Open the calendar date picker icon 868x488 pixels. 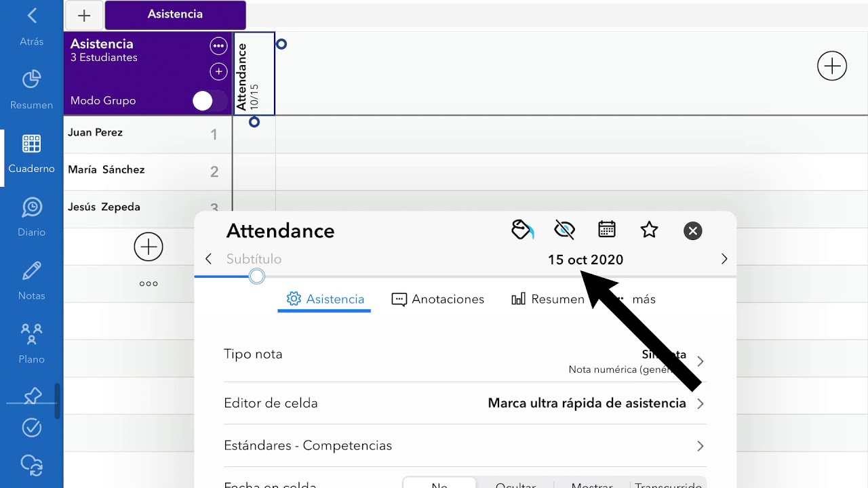point(607,229)
